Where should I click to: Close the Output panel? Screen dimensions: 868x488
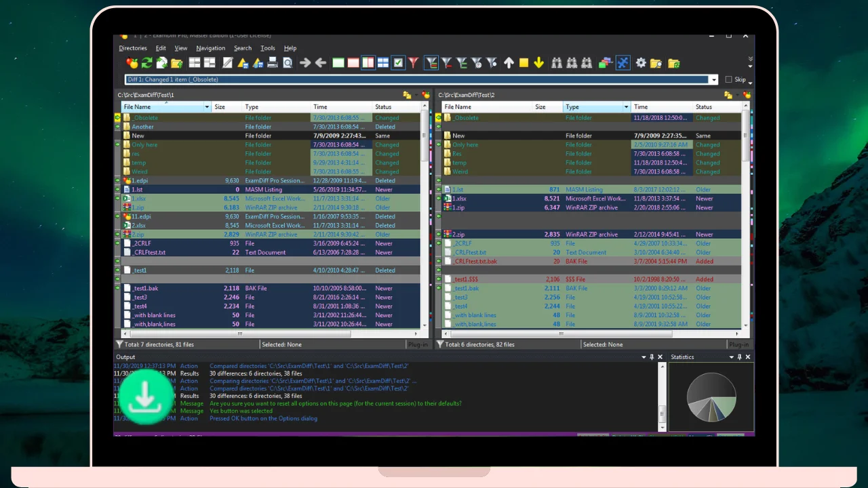(x=660, y=357)
